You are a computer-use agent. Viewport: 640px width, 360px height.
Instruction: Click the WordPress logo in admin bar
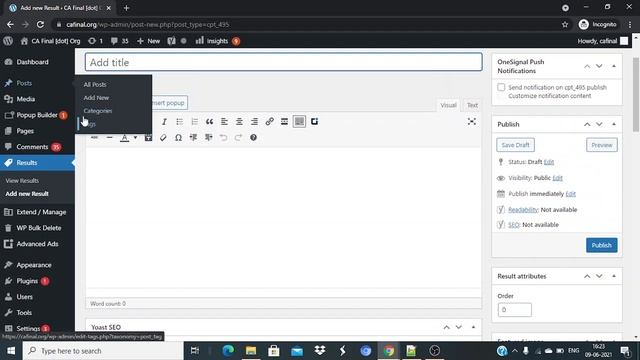tap(8, 41)
